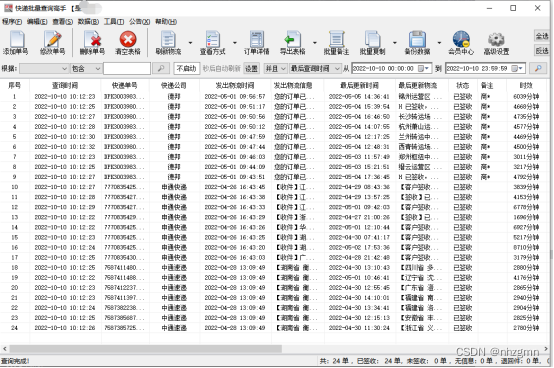
Task: Select the cell 2022-04-29 08:43:36
Action: (x=359, y=187)
